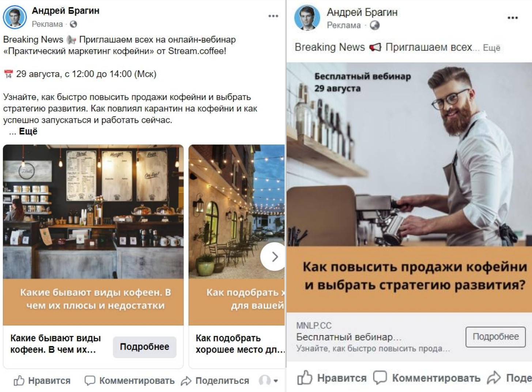Click the globe audience icon on left post

pyautogui.click(x=73, y=24)
